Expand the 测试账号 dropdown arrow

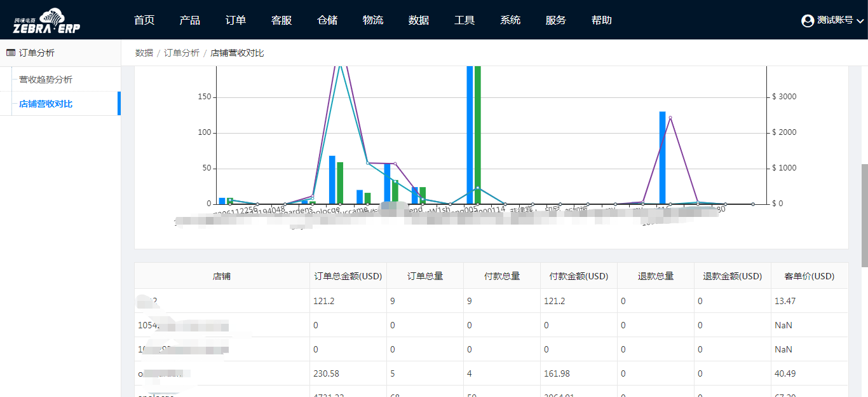(860, 21)
